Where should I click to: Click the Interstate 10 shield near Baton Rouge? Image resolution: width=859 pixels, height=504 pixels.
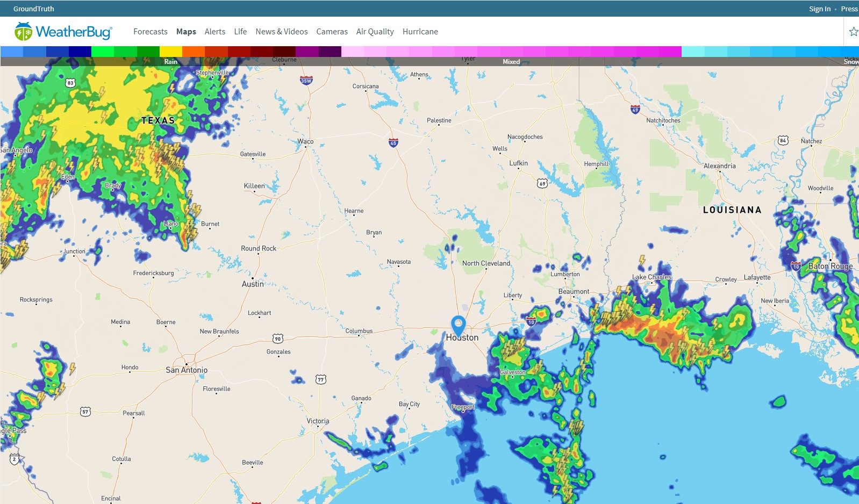pyautogui.click(x=796, y=266)
